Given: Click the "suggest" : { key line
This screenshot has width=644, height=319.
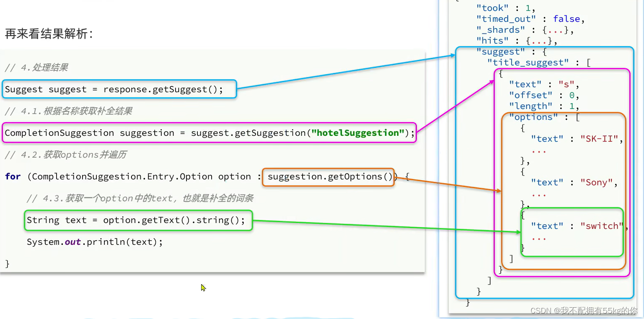Looking at the screenshot, I should [512, 52].
